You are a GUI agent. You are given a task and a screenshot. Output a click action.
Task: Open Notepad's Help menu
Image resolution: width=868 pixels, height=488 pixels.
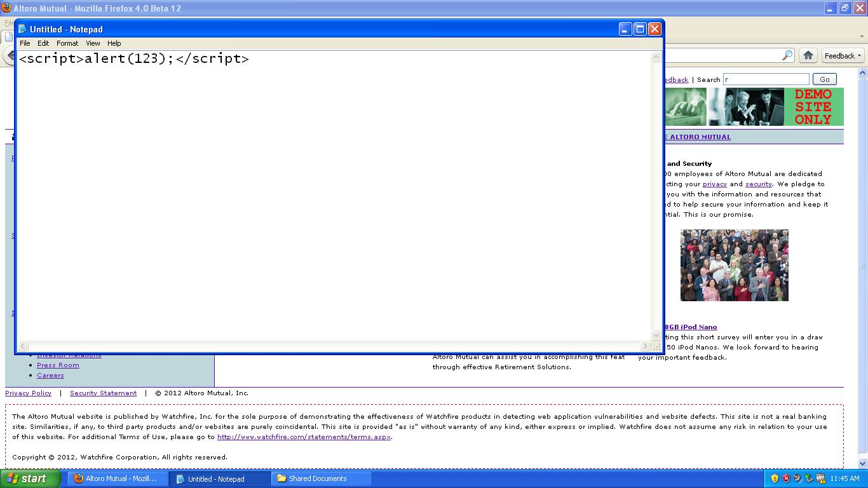click(114, 43)
